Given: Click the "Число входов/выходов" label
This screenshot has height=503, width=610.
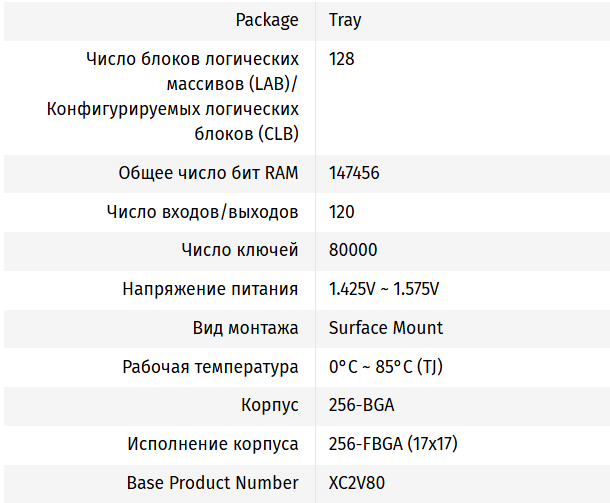Looking at the screenshot, I should [202, 212].
